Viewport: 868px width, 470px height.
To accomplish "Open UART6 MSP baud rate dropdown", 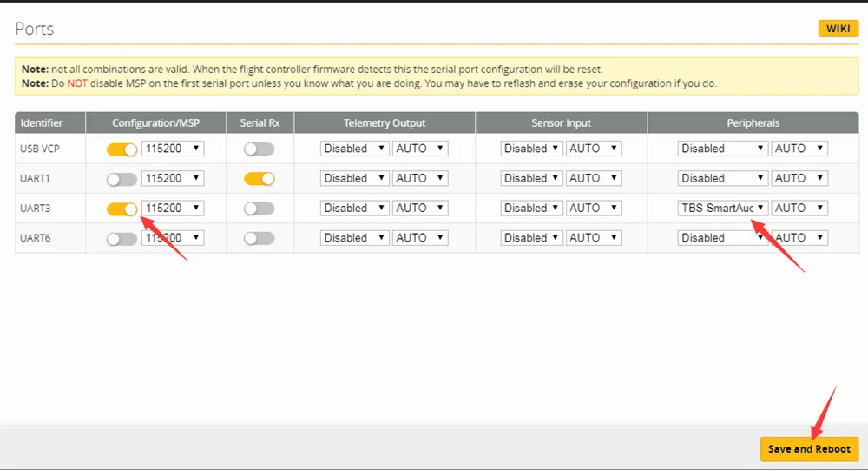I will [x=173, y=238].
